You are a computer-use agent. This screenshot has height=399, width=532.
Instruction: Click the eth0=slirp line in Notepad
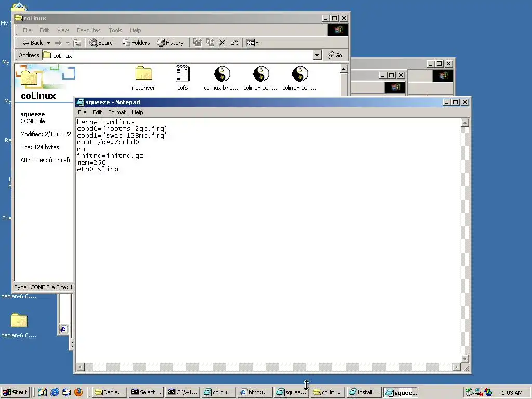point(98,169)
